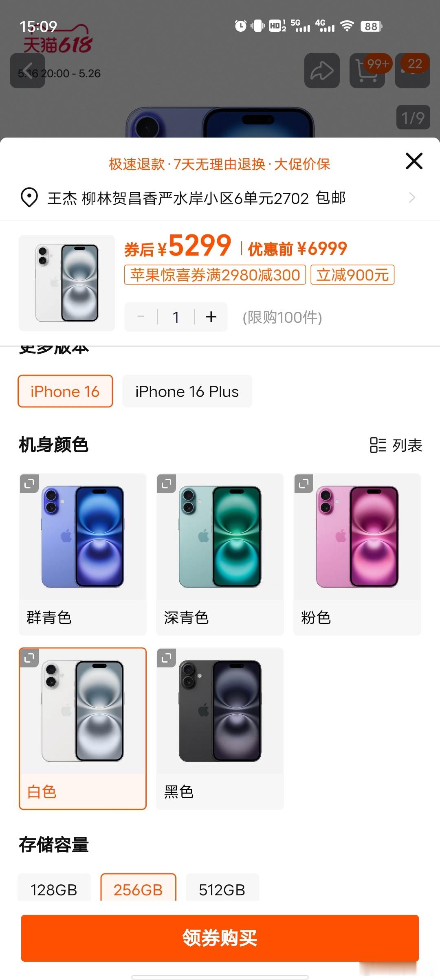Image resolution: width=440 pixels, height=980 pixels.
Task: Tap the back arrow icon
Action: [x=27, y=70]
